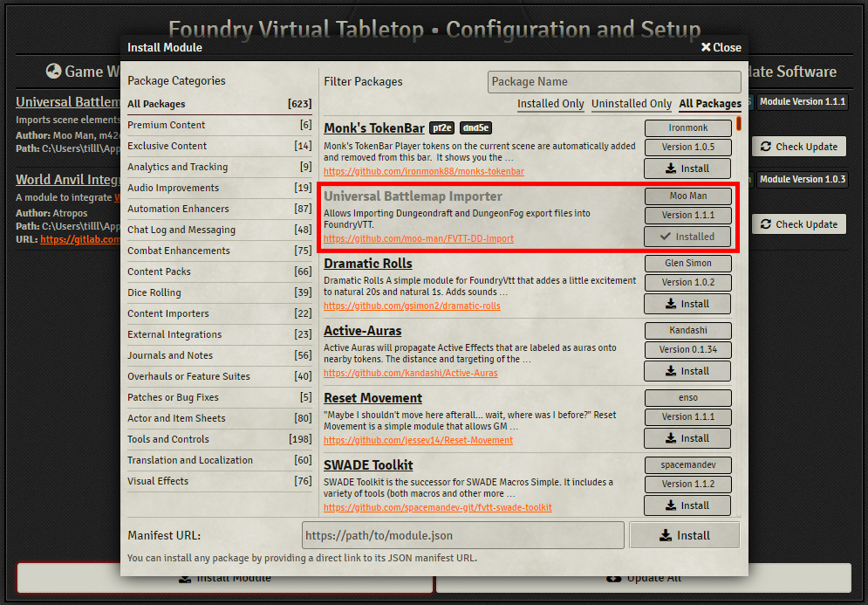Open Analytics and Tracking category

pyautogui.click(x=219, y=168)
